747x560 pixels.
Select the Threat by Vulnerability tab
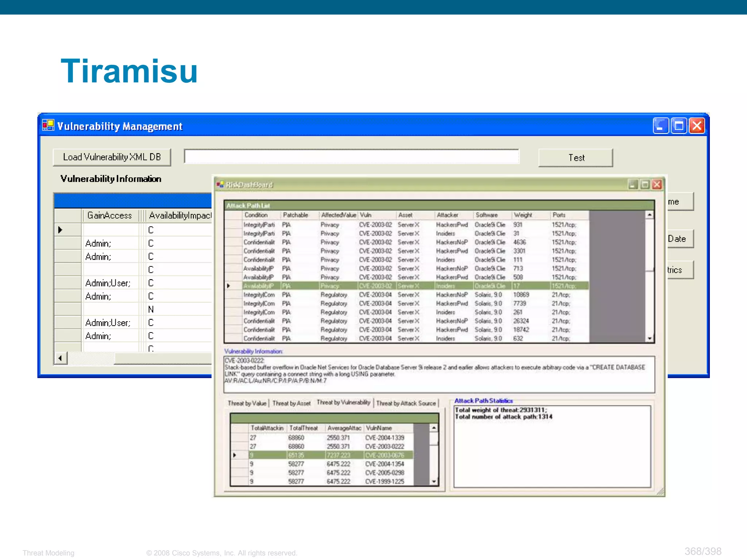pyautogui.click(x=344, y=402)
